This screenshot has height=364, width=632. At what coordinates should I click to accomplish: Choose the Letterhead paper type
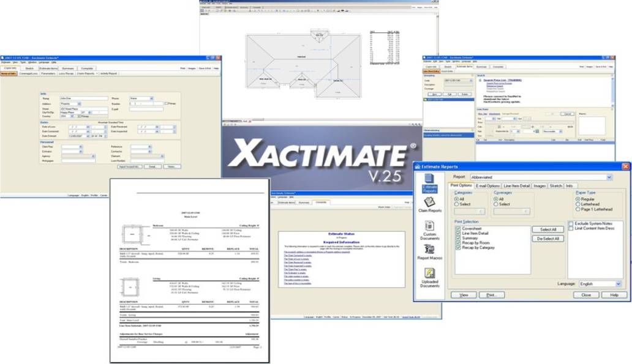(x=578, y=204)
